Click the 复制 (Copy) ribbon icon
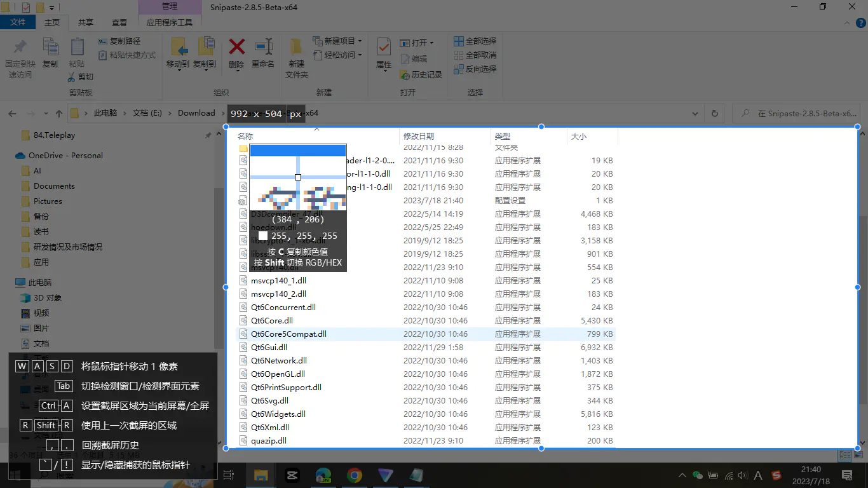 pyautogui.click(x=50, y=46)
